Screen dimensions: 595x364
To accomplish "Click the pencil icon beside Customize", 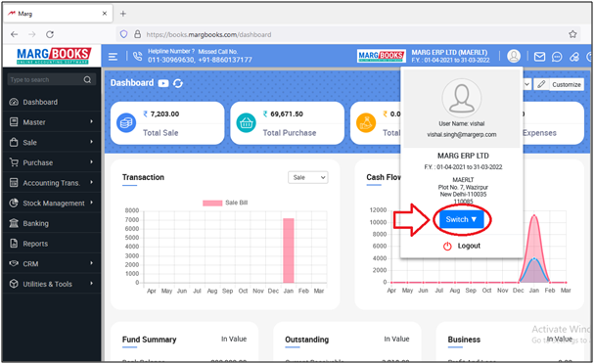I will pos(541,84).
